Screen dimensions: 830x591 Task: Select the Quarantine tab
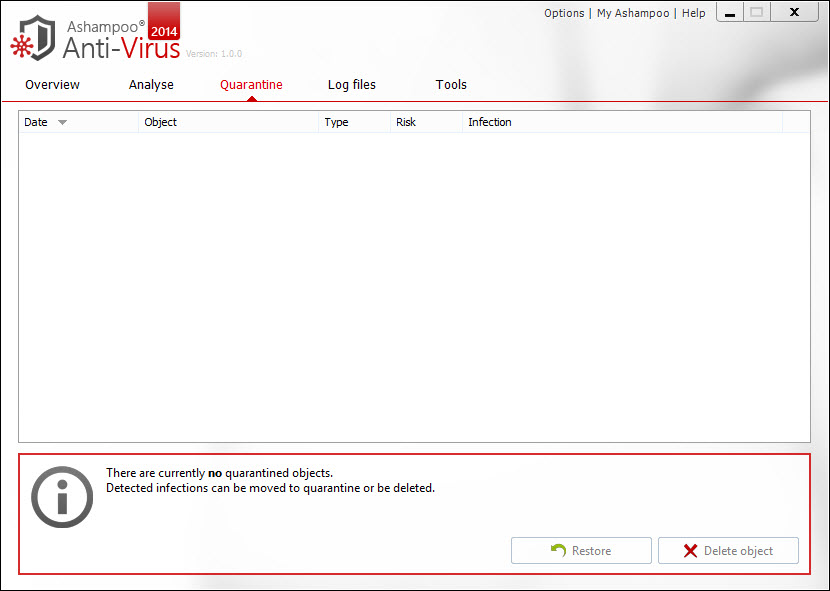[x=251, y=85]
